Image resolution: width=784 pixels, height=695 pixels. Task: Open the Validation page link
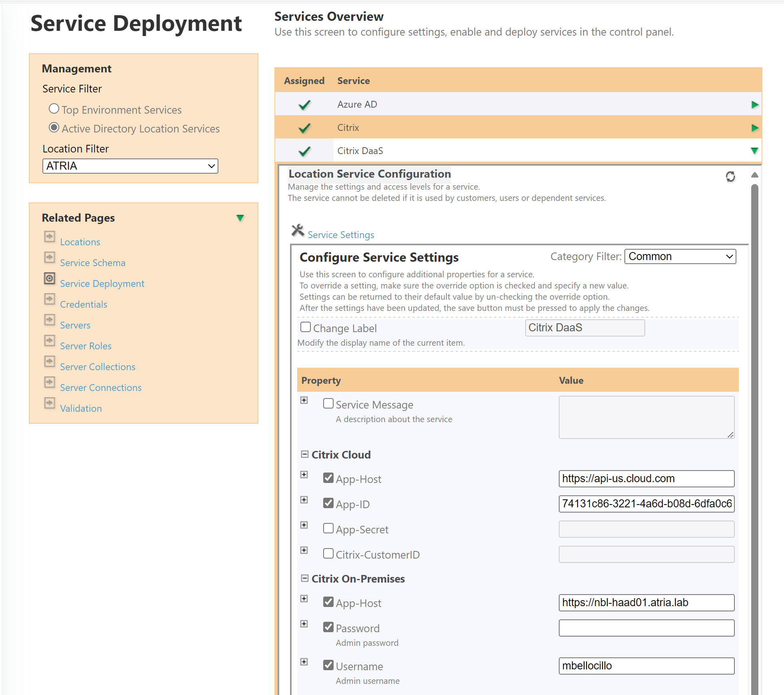(81, 409)
